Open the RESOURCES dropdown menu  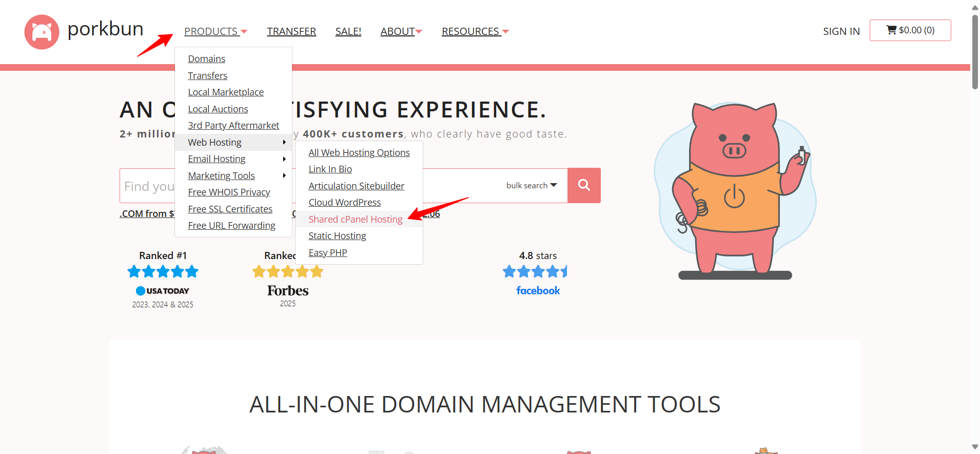click(475, 31)
